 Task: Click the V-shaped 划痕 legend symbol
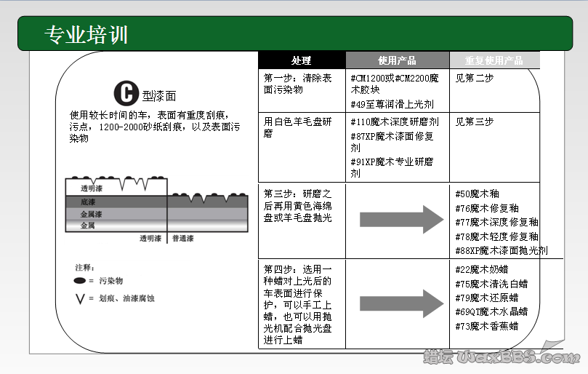click(x=80, y=298)
